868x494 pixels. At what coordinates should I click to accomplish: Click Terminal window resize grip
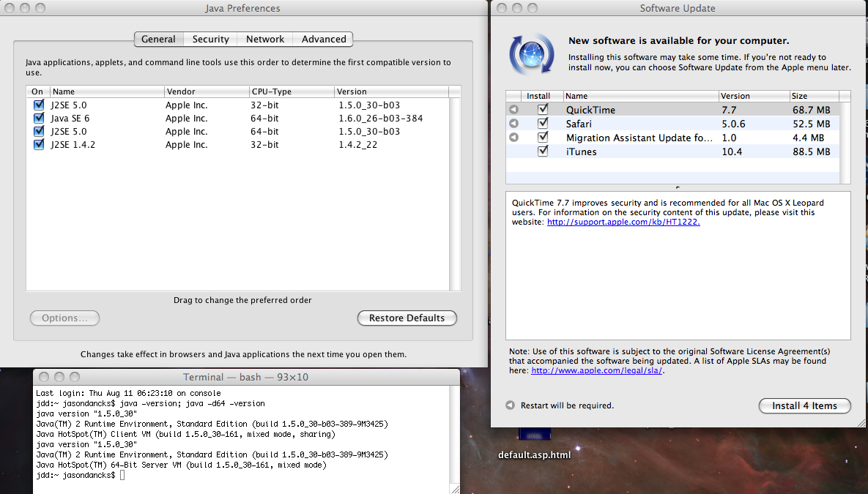coord(455,489)
